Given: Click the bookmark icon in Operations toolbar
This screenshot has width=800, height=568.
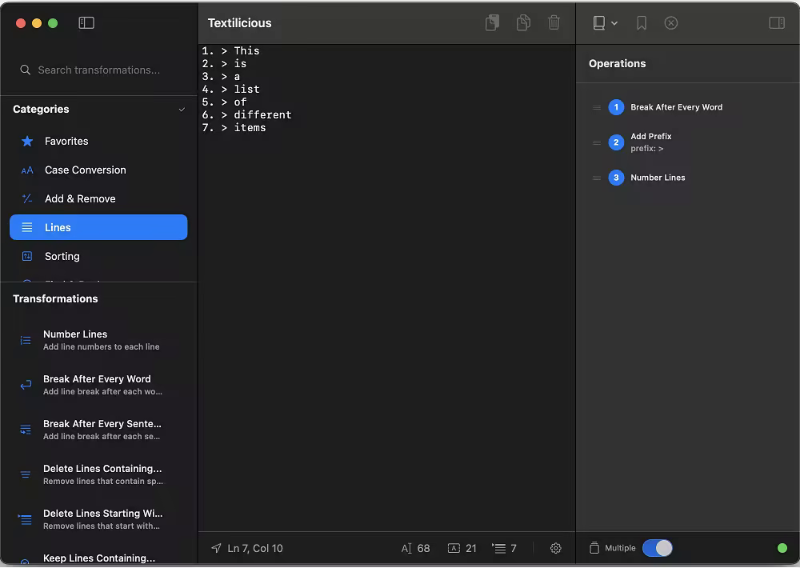Looking at the screenshot, I should pyautogui.click(x=641, y=23).
